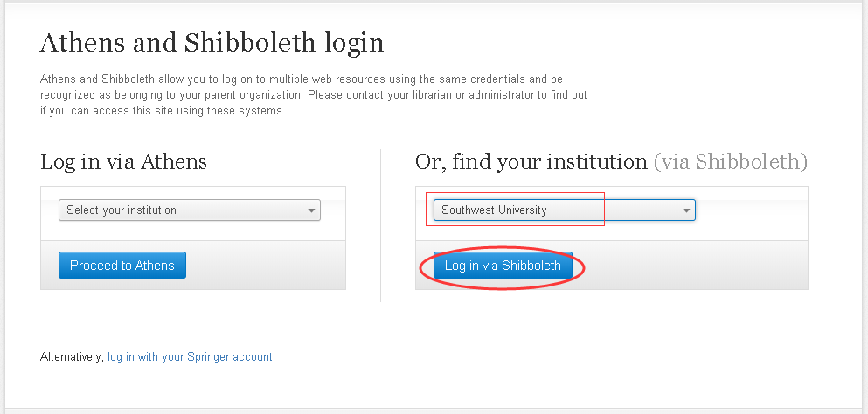Click the "Log in via Athens" heading
This screenshot has height=414, width=868.
click(123, 162)
